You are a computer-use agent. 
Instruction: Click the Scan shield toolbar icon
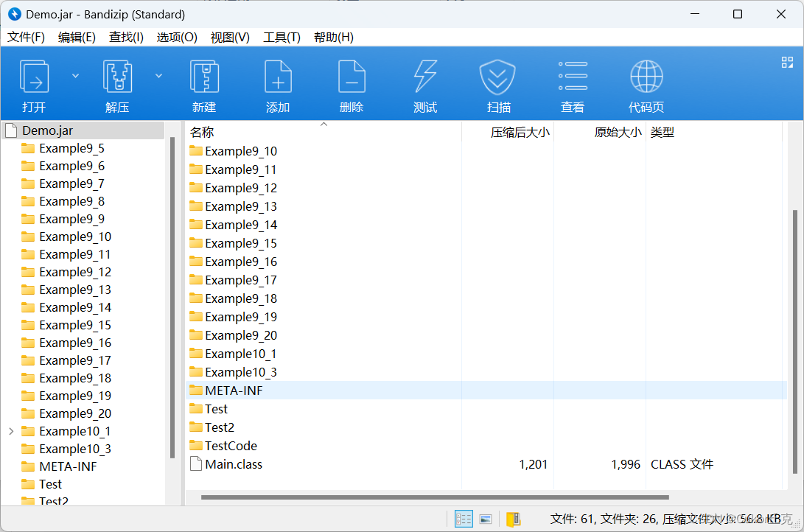pos(497,77)
